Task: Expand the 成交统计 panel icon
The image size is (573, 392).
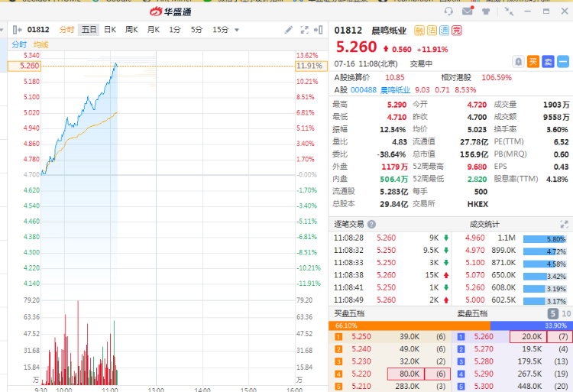Action: [565, 224]
